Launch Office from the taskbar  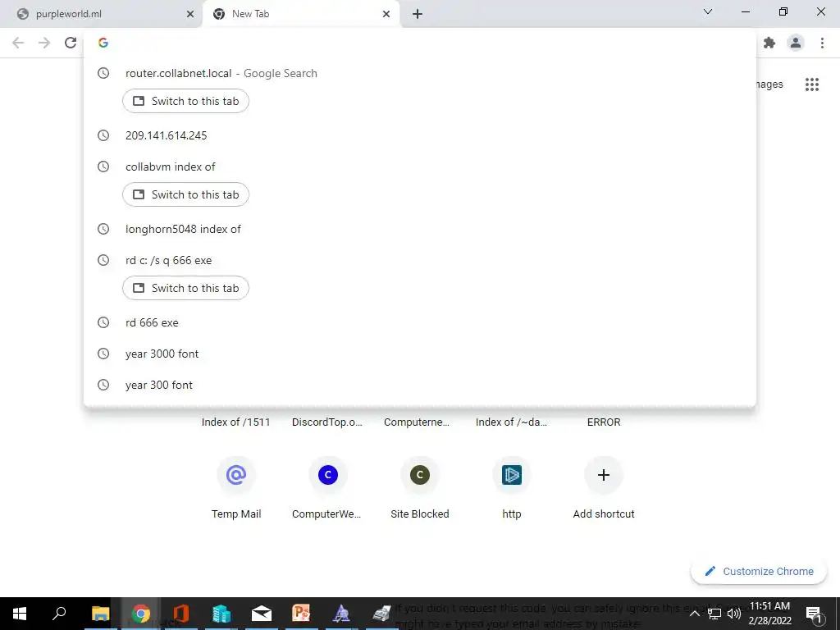[x=180, y=614]
